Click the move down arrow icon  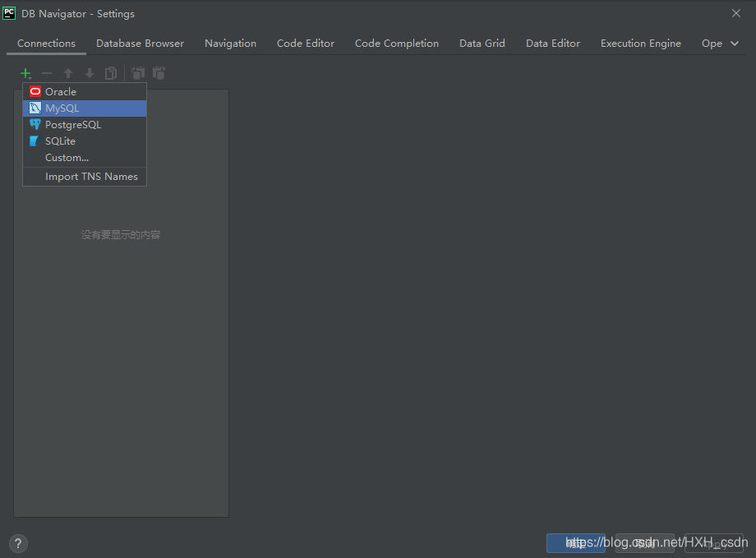[90, 73]
